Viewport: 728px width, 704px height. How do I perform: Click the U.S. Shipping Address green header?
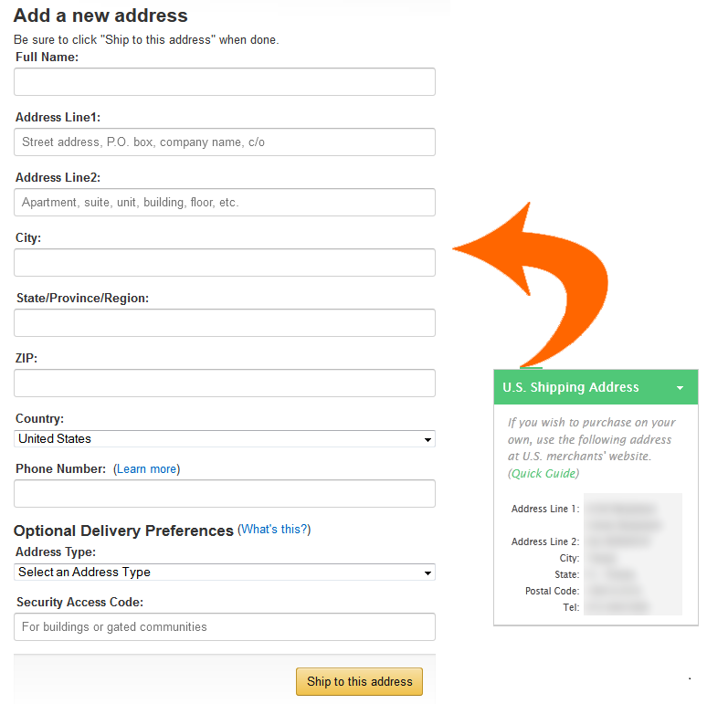click(x=596, y=387)
